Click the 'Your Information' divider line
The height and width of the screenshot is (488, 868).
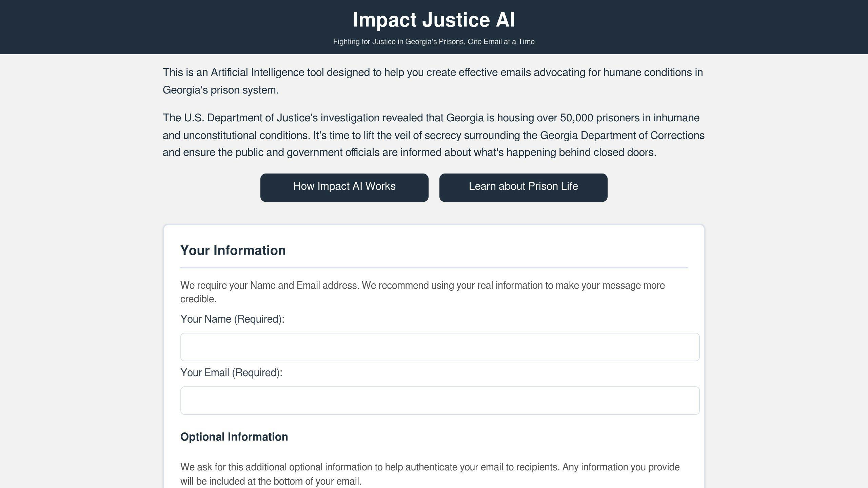pos(434,268)
